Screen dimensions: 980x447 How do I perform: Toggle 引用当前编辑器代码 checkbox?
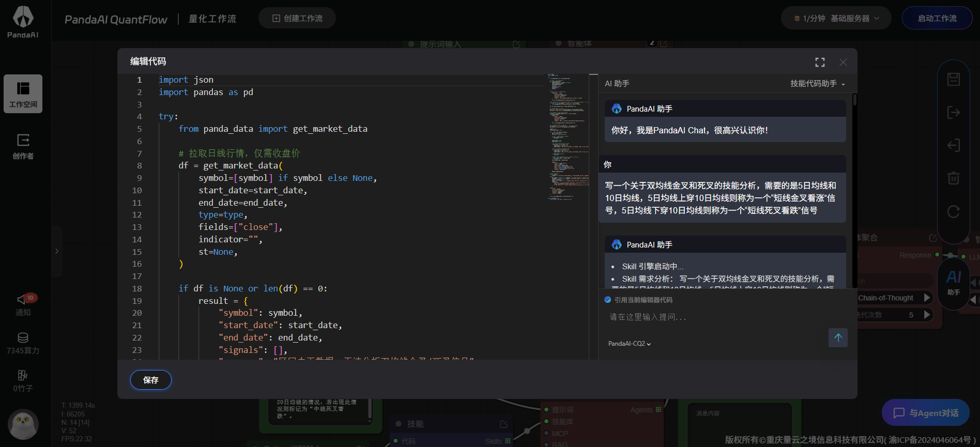click(608, 300)
